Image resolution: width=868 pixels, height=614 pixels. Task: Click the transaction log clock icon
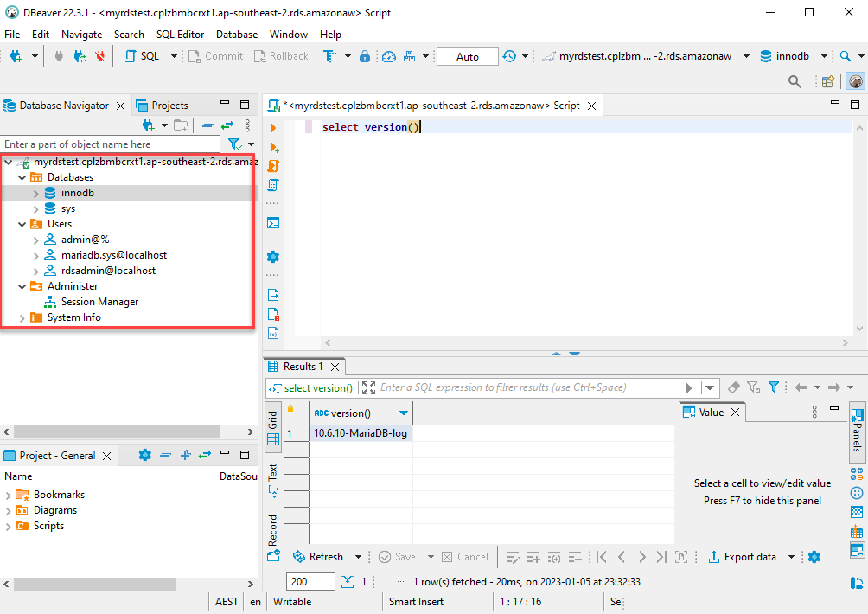(509, 56)
